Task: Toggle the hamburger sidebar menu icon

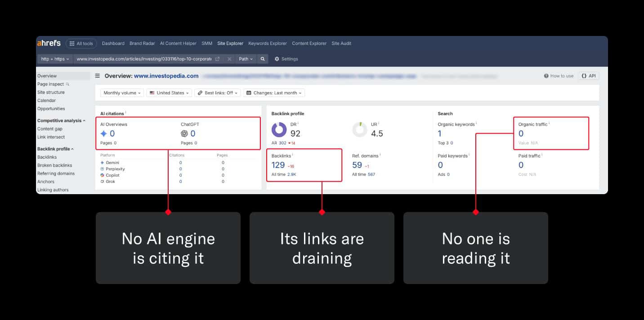Action: pyautogui.click(x=98, y=76)
